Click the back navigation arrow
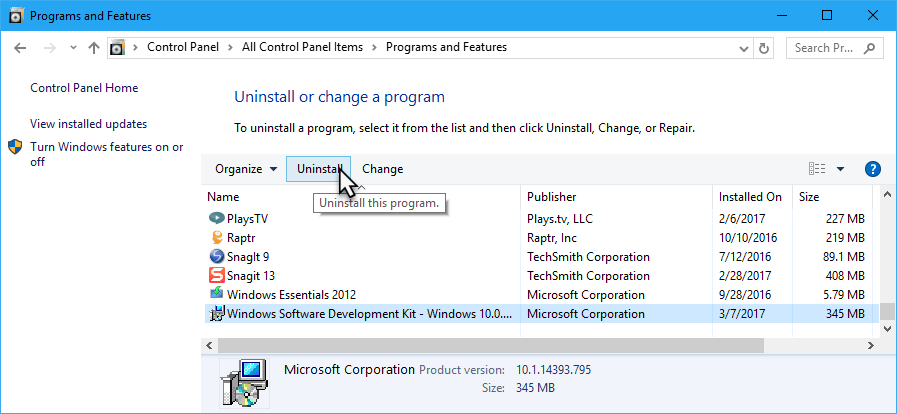The image size is (897, 414). (x=21, y=48)
